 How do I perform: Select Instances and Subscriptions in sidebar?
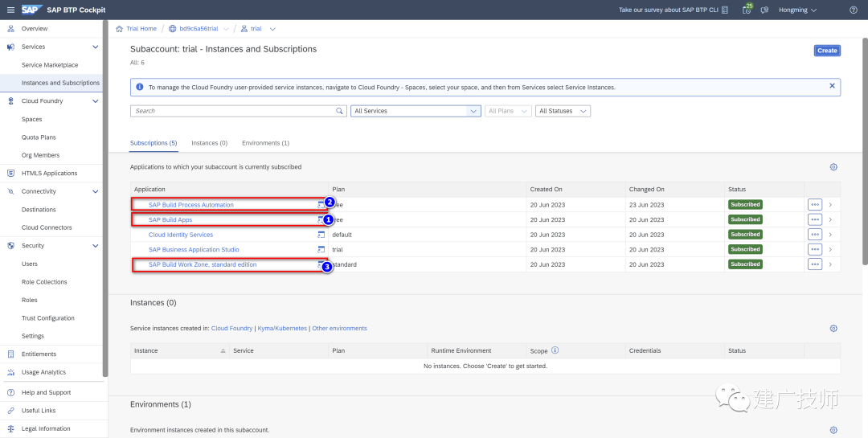point(60,83)
